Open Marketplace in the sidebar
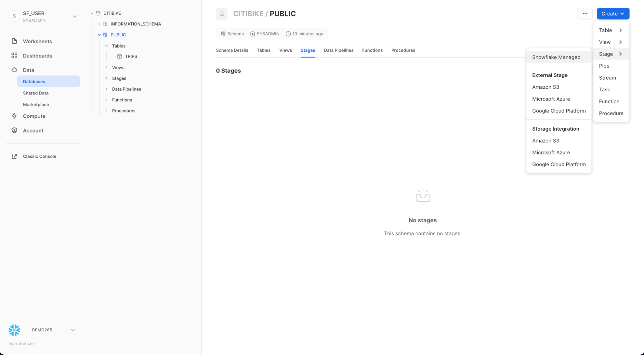 click(x=36, y=104)
